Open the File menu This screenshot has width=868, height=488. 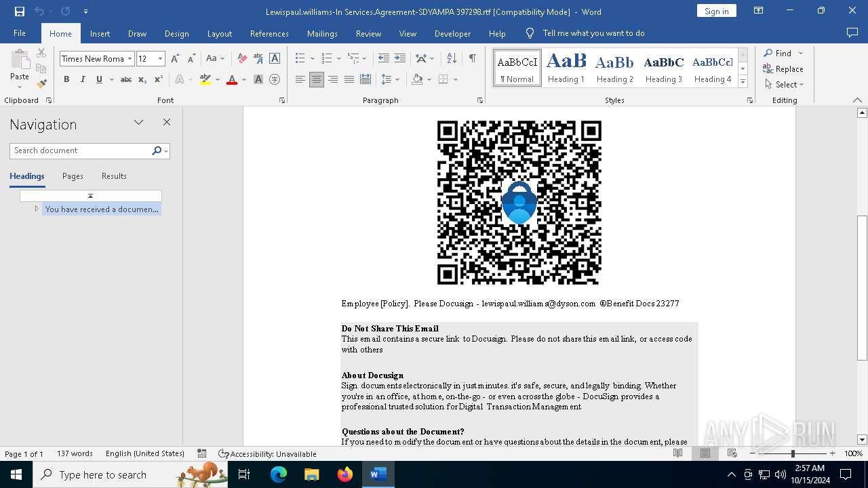pos(20,33)
